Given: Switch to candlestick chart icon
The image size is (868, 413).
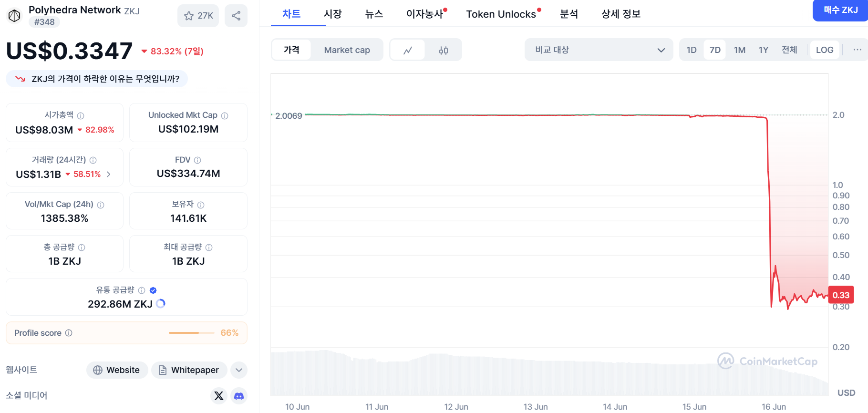Looking at the screenshot, I should point(443,50).
